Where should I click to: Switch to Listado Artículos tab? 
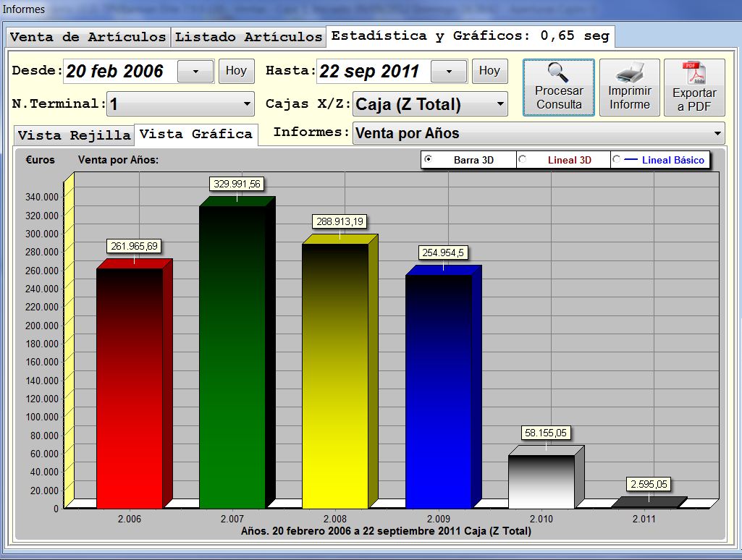248,37
